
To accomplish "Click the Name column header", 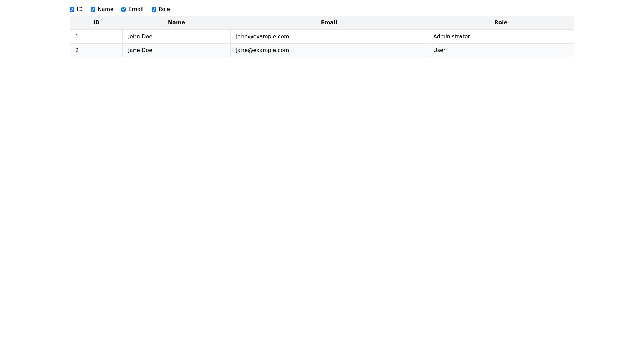I will click(x=176, y=23).
